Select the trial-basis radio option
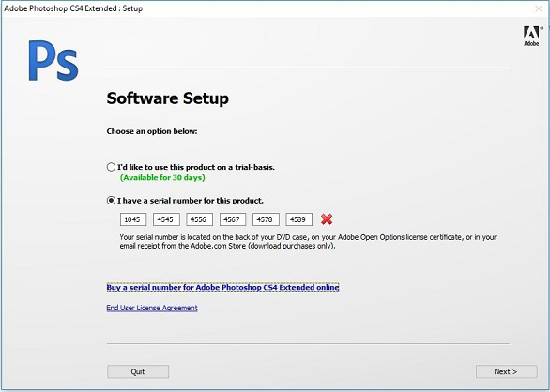This screenshot has height=392, width=550. (111, 167)
